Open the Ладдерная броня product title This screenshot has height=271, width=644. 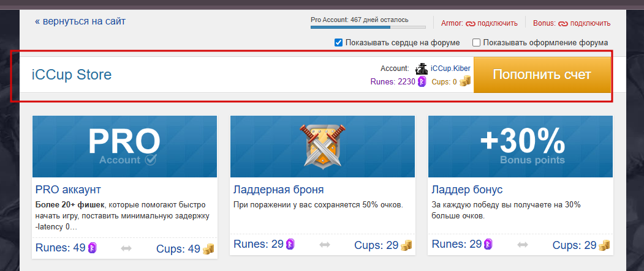tap(278, 190)
